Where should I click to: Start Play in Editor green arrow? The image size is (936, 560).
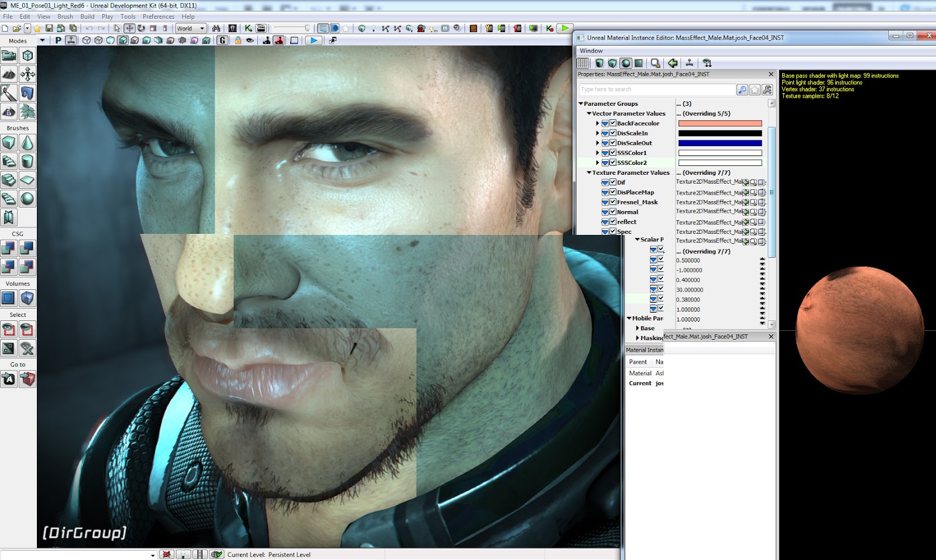click(x=565, y=28)
